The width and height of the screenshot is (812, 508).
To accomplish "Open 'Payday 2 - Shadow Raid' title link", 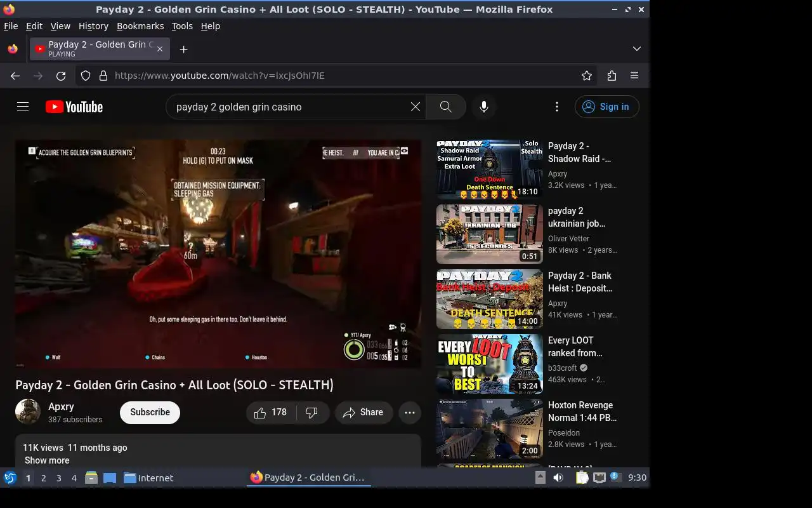I will click(x=580, y=152).
